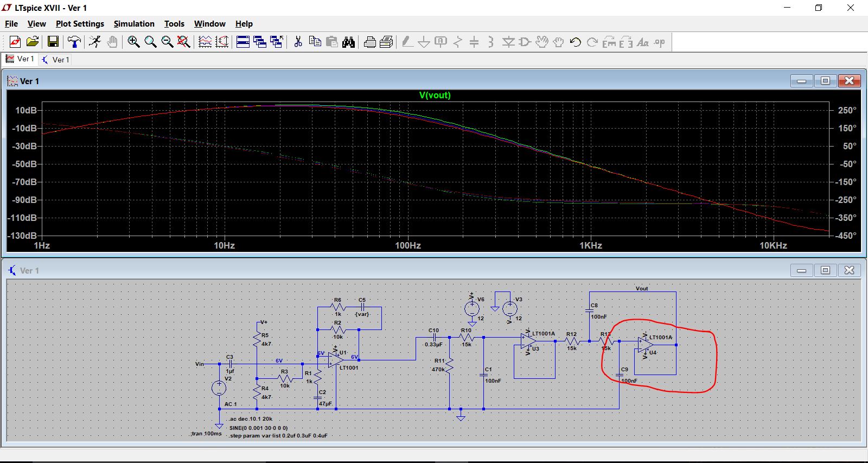
Task: Create a new schematic with toolbar icon
Action: (x=15, y=42)
